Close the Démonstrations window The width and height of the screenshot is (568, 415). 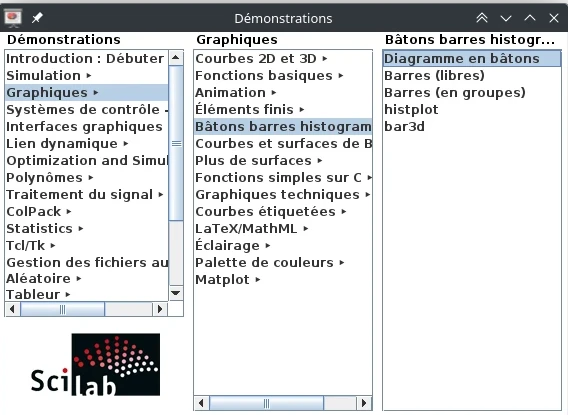point(554,18)
